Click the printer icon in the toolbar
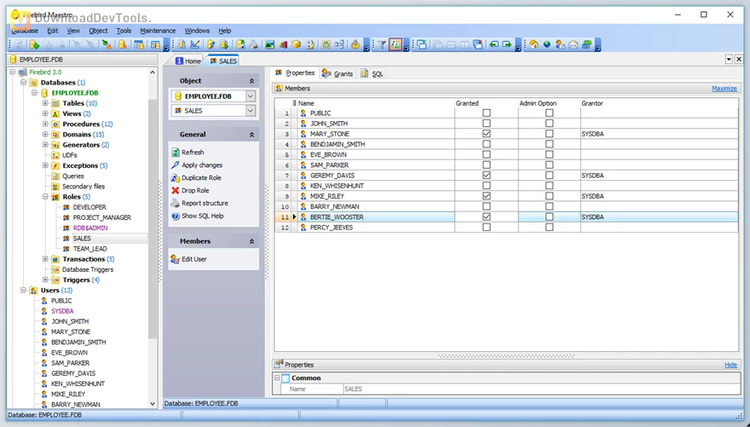This screenshot has height=427, width=750. [x=254, y=45]
